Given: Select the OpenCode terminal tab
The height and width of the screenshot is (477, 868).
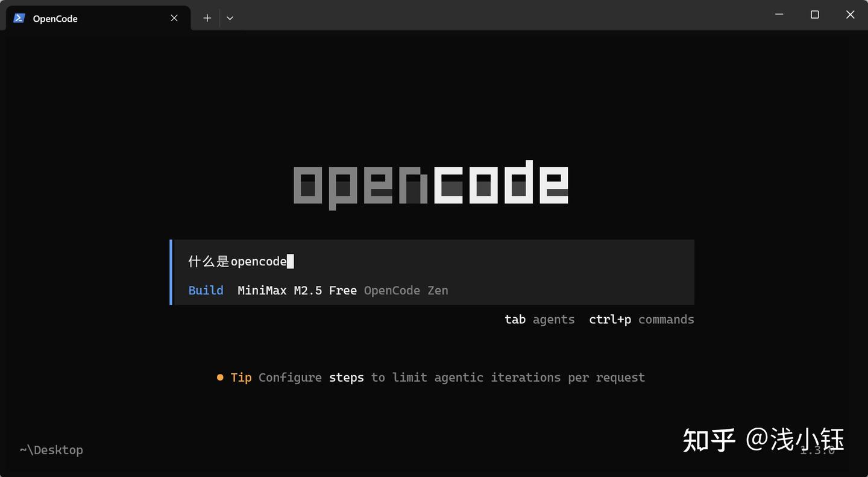Looking at the screenshot, I should coord(98,18).
